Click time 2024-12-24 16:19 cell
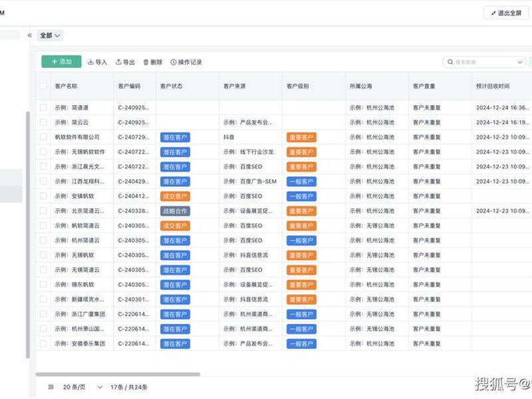Viewport: 532px width, 399px height. tap(503, 122)
